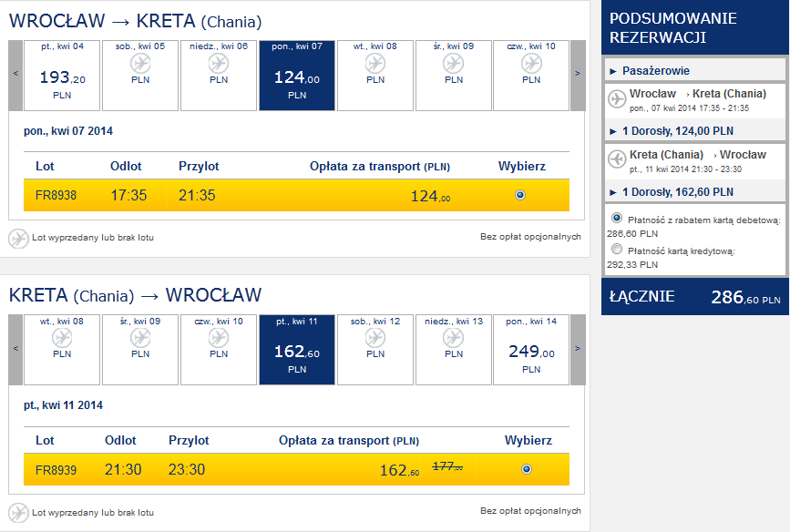The width and height of the screenshot is (790, 532).
Task: Choose debit card discount payment option
Action: coord(617,218)
